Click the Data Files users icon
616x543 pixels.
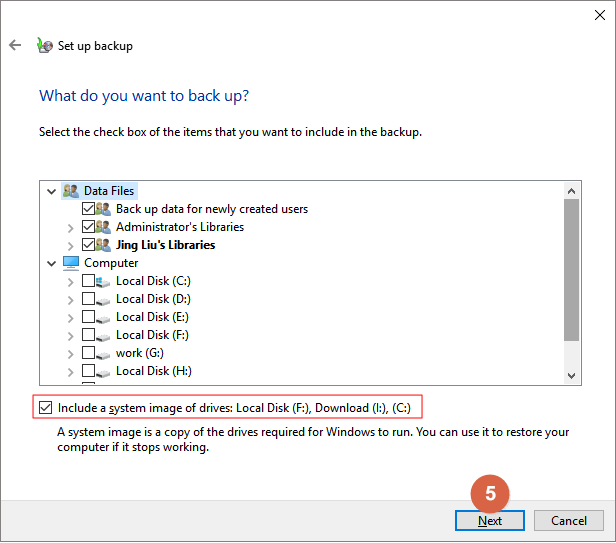(x=70, y=191)
